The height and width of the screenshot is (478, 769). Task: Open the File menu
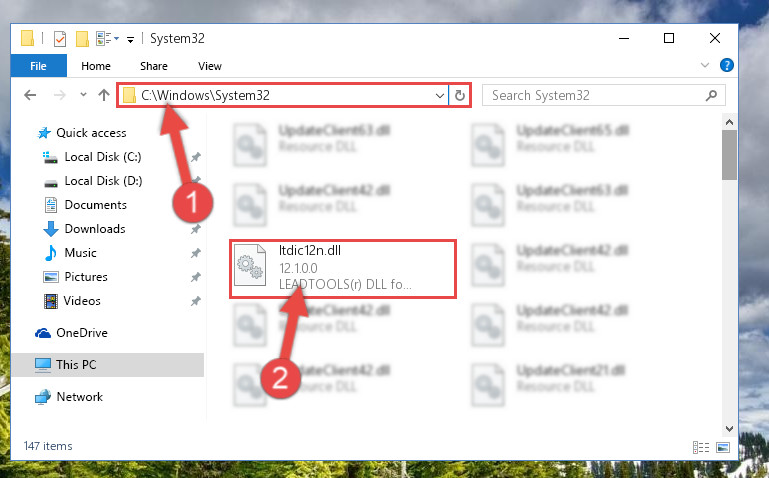click(x=38, y=66)
